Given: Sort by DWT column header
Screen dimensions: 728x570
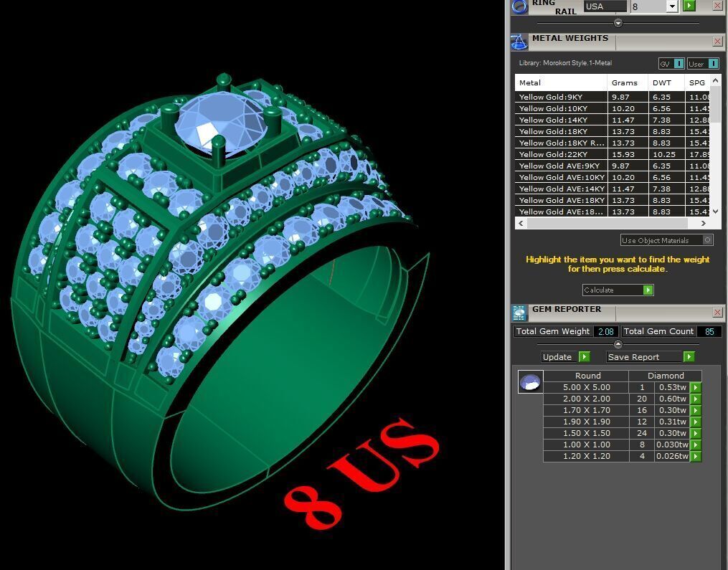Looking at the screenshot, I should coord(666,82).
